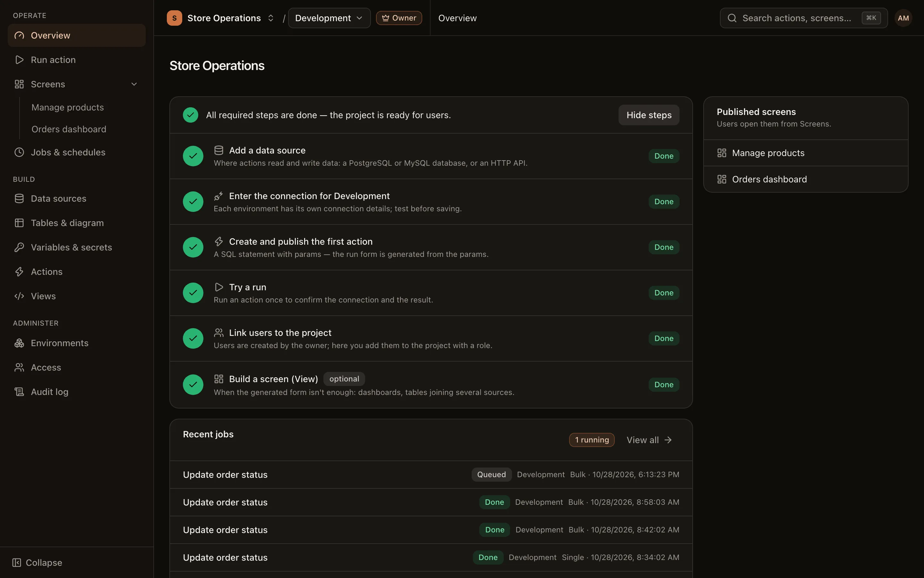
Task: Click the Collapse sidebar panel icon
Action: [x=16, y=563]
